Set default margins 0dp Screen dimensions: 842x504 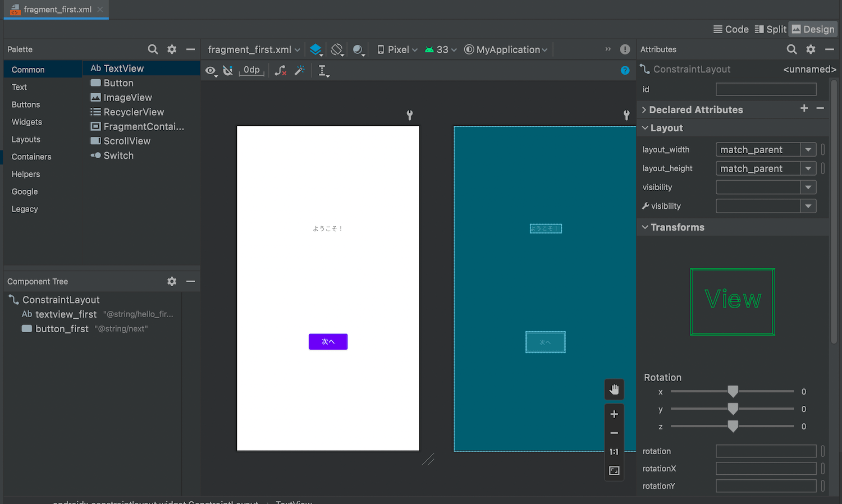tap(251, 71)
